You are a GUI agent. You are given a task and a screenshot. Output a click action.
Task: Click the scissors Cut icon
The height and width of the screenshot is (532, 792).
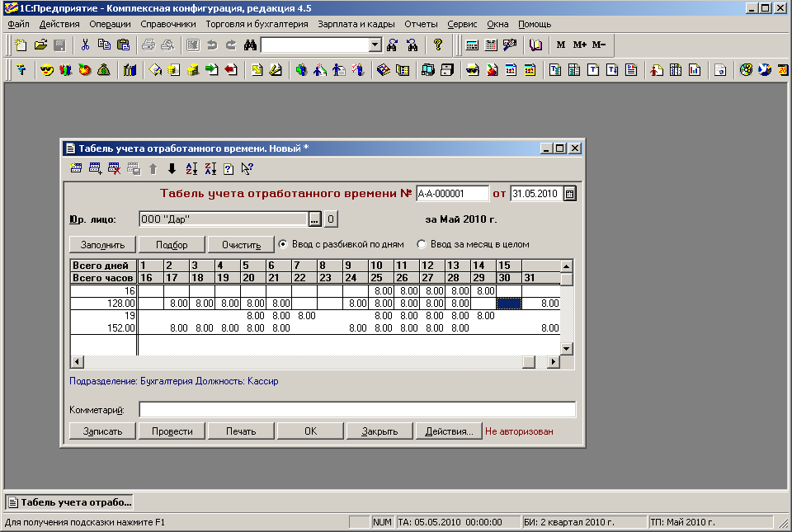(85, 45)
